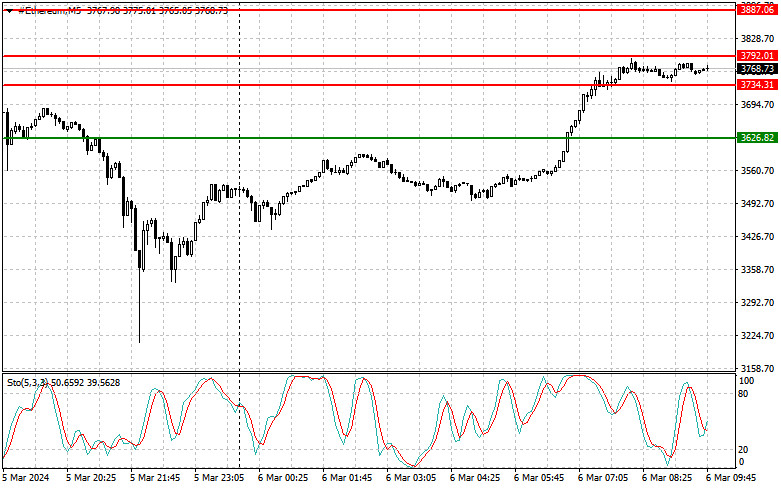Select the green 3626.82 price label
The width and height of the screenshot is (781, 489).
point(757,137)
